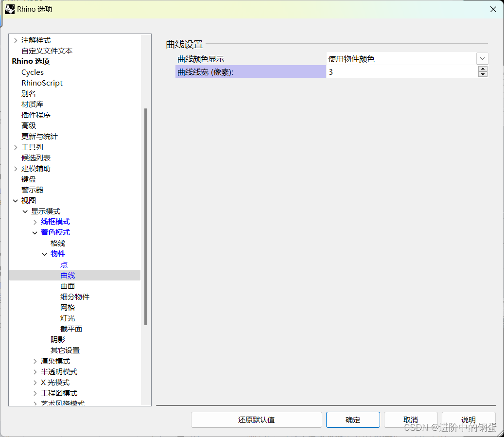
Task: Select 材质库 in the options tree
Action: [x=32, y=104]
